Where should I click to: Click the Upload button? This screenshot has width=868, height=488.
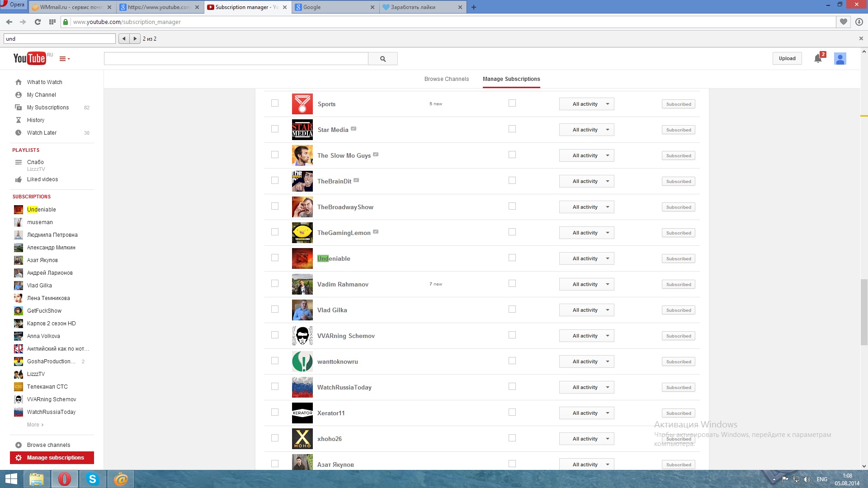pyautogui.click(x=787, y=58)
